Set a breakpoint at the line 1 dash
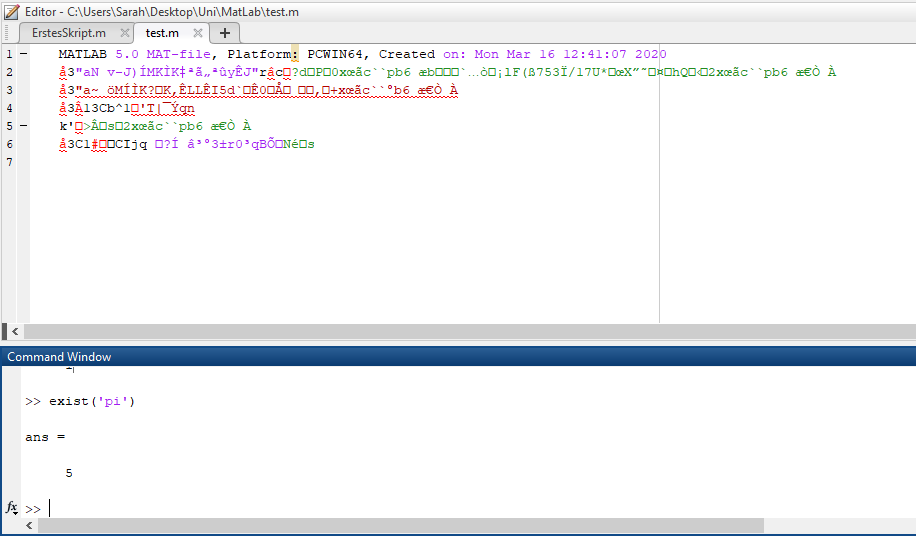 [x=23, y=54]
